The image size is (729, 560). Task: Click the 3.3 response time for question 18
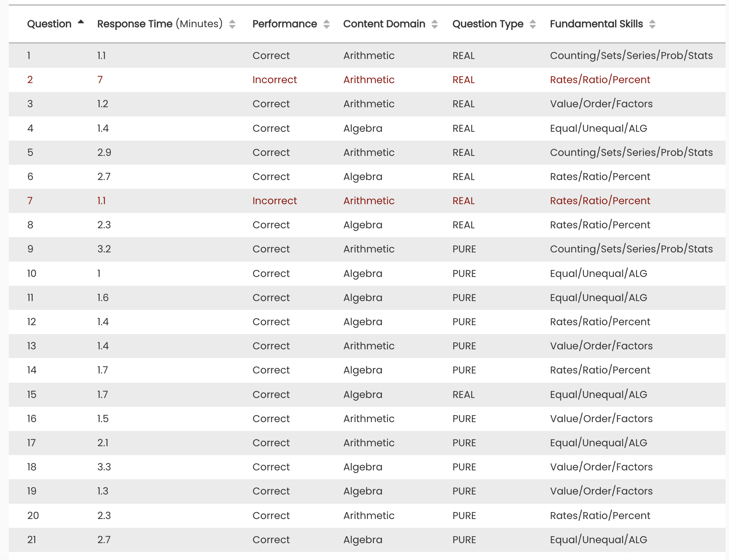[104, 467]
